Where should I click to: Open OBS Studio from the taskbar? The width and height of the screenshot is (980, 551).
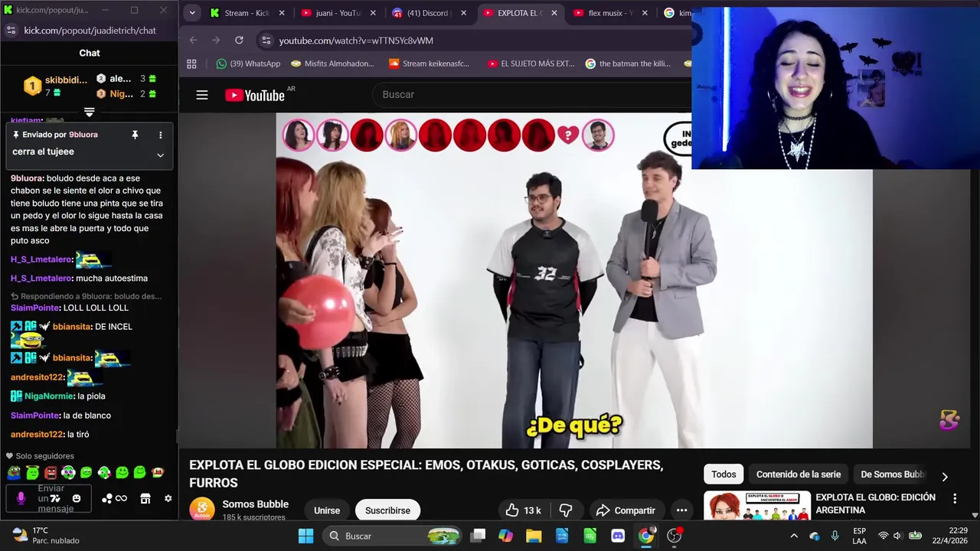coord(674,536)
